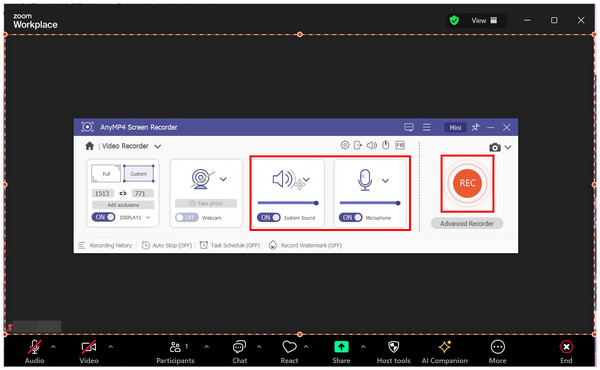600x370 pixels.
Task: Open Zoom More options
Action: coord(497,352)
